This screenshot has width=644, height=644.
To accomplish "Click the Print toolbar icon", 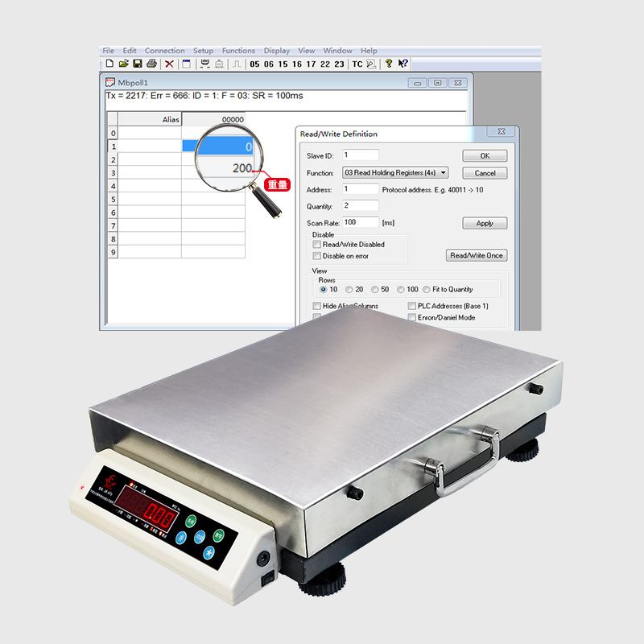I will tap(151, 64).
